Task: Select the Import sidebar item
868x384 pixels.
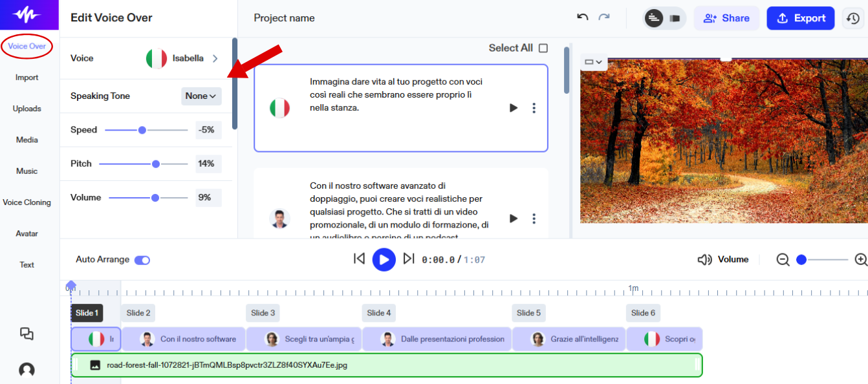Action: click(x=26, y=77)
